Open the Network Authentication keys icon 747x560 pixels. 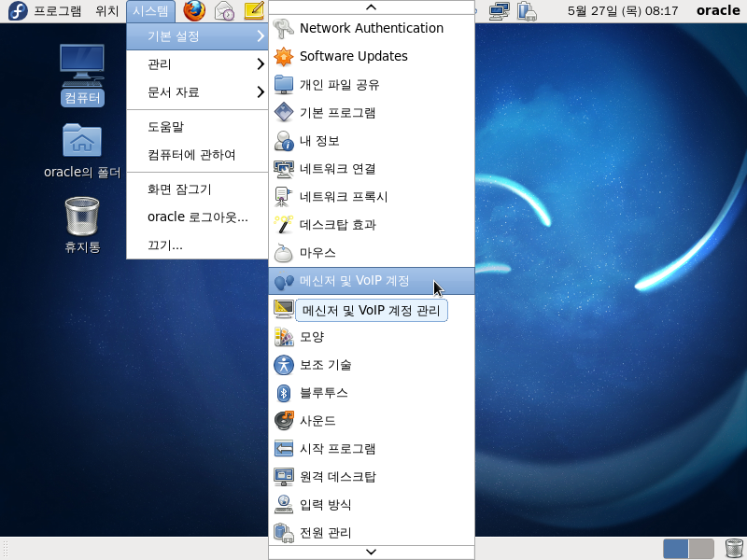click(284, 28)
